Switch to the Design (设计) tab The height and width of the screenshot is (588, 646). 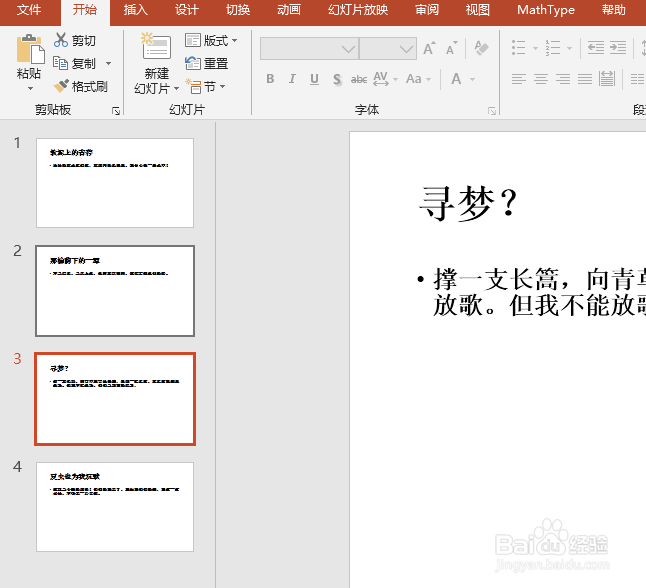(186, 10)
